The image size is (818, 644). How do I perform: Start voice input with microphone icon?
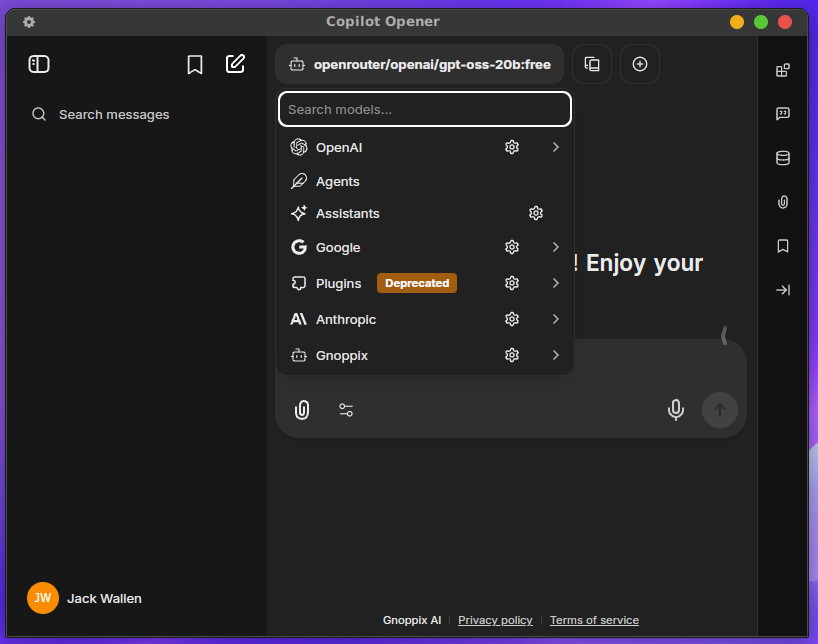click(x=676, y=410)
